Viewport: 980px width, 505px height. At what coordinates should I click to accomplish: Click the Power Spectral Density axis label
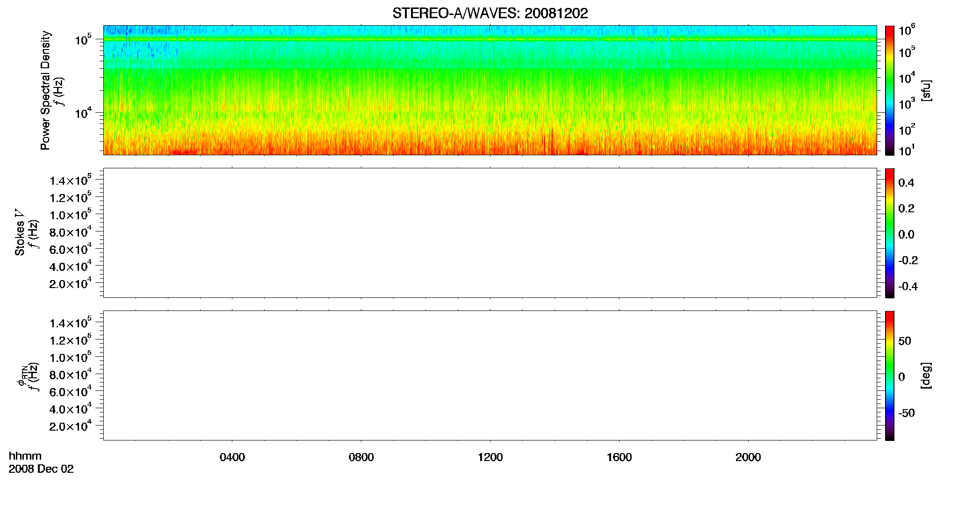[45, 90]
